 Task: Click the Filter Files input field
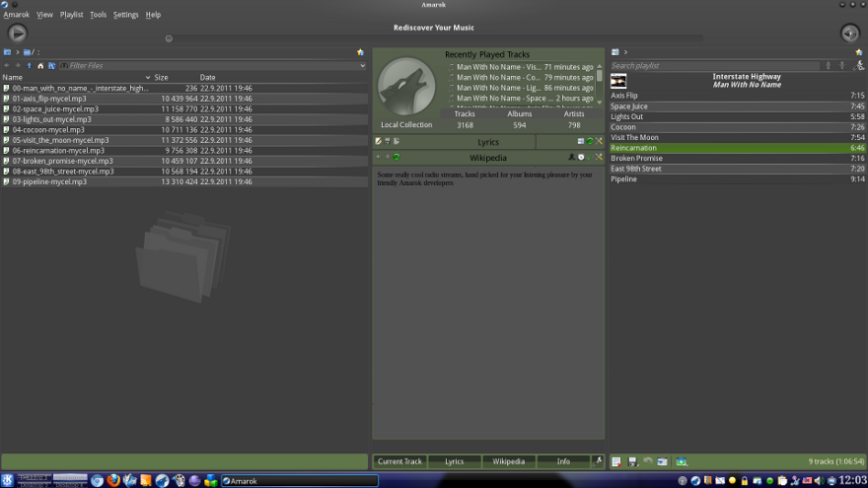212,66
